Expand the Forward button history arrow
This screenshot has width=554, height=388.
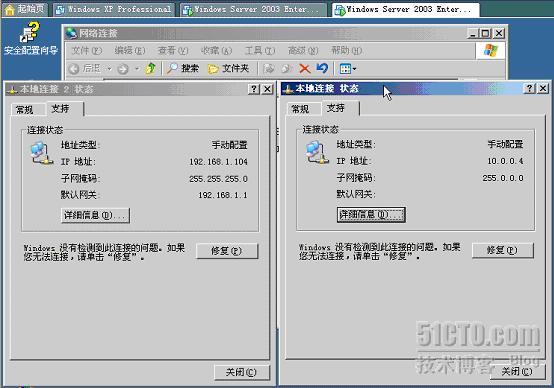(x=137, y=69)
